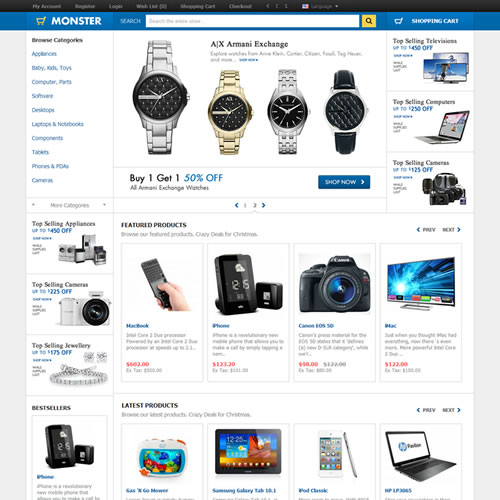Click the search store input field

252,21
